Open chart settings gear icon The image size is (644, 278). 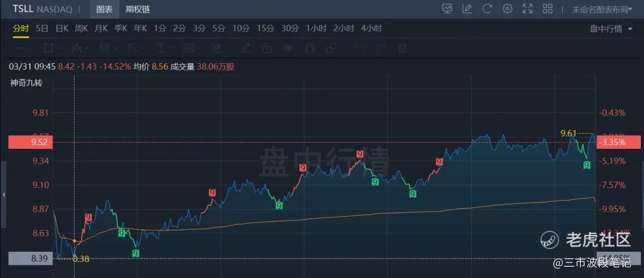coord(507,8)
